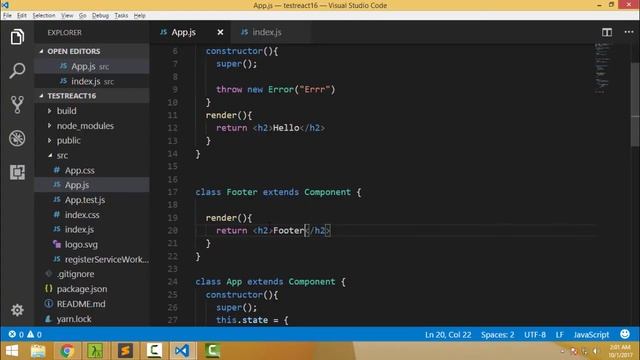Collapse the Open Editors section
Viewport: 640px width, 360px height.
pos(41,51)
